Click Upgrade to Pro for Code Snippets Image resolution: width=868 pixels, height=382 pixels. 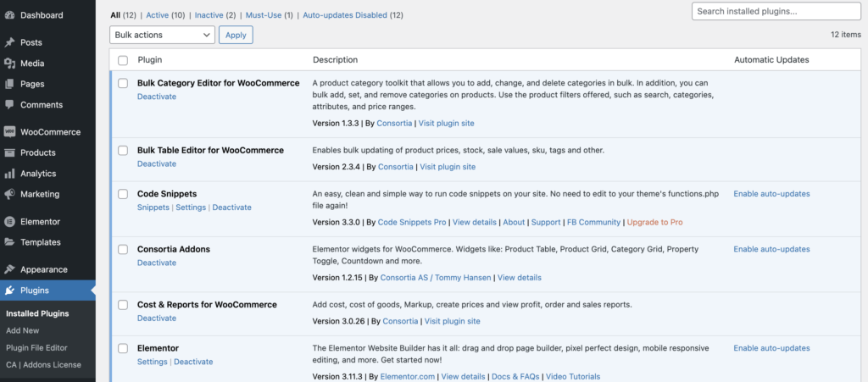pos(655,222)
